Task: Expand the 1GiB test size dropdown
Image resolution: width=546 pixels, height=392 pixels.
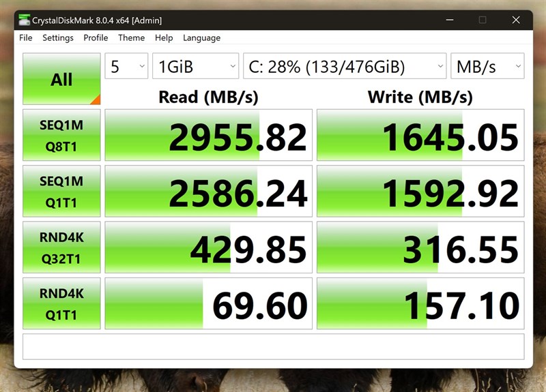Action: pos(196,66)
